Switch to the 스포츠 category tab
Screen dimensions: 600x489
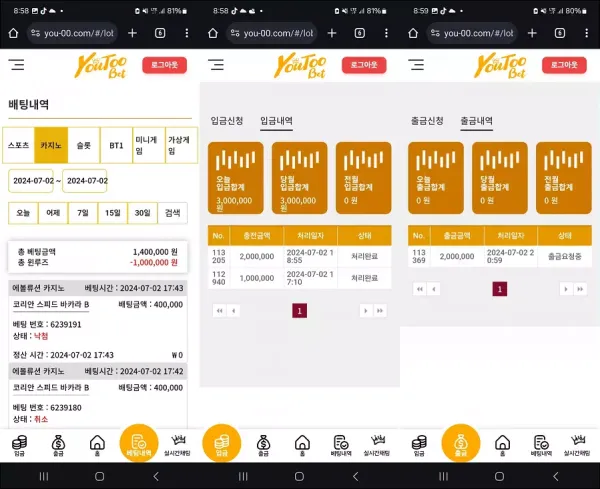point(18,145)
